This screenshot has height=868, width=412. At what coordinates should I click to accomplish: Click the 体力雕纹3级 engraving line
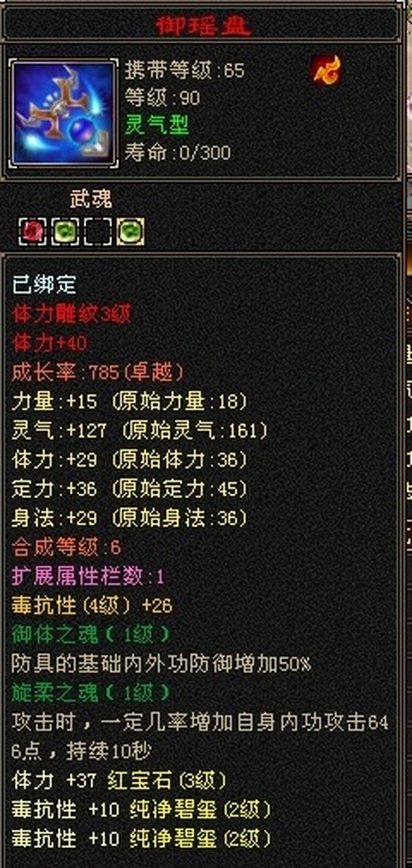[x=71, y=314]
